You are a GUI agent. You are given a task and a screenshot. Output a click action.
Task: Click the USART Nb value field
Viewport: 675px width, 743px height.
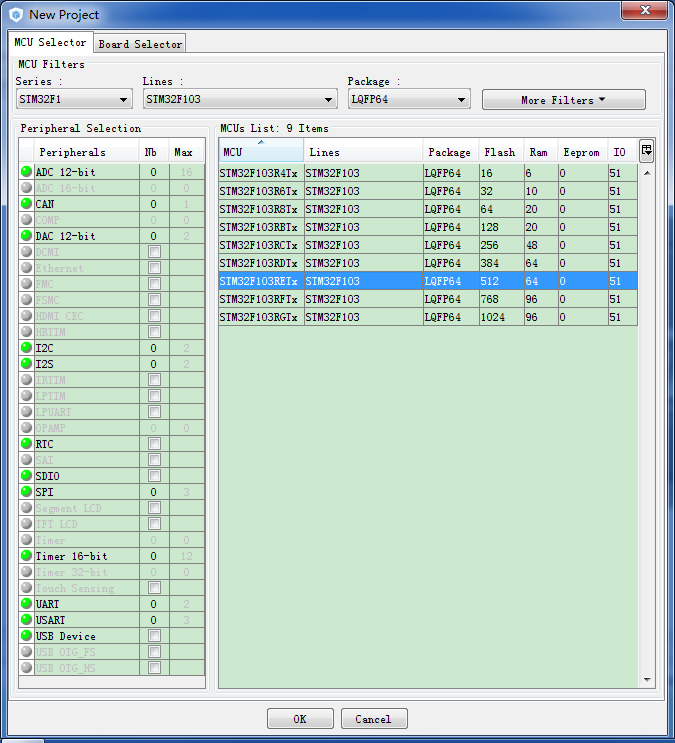[154, 620]
